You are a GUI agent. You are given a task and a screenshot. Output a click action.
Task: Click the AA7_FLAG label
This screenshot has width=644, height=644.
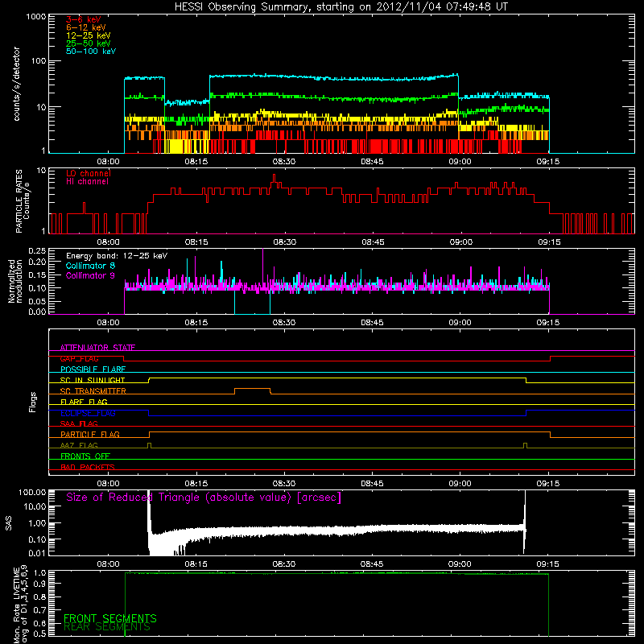(79, 446)
